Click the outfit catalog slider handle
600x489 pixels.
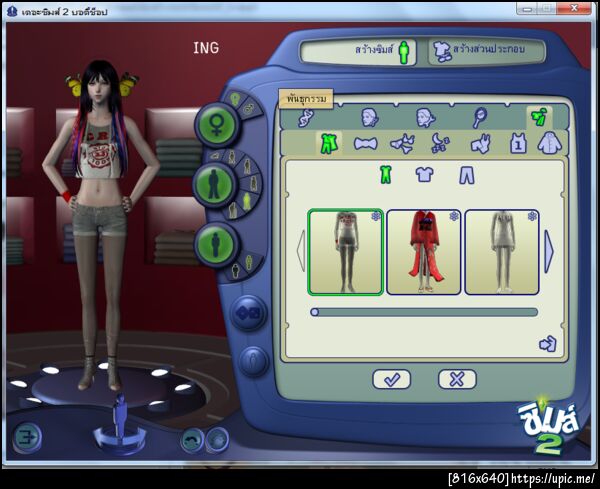(315, 312)
